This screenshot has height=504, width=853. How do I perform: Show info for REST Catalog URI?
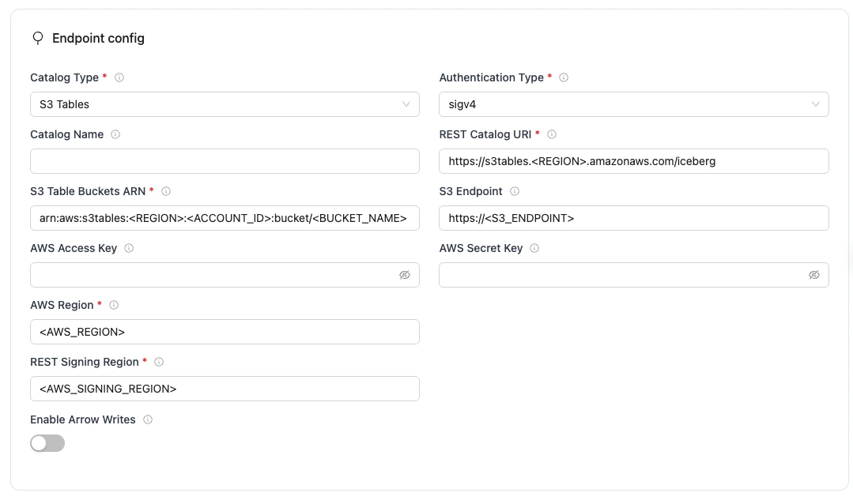tap(552, 134)
